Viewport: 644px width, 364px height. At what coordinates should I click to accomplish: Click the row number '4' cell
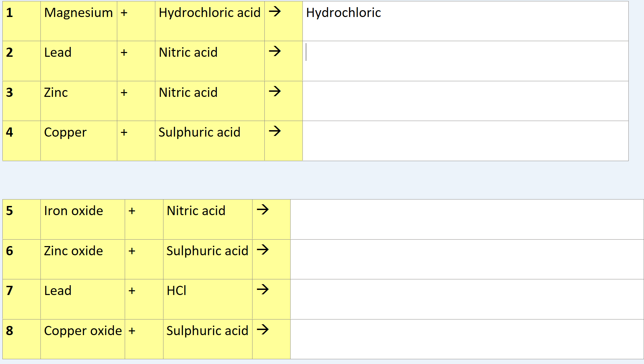pyautogui.click(x=21, y=141)
